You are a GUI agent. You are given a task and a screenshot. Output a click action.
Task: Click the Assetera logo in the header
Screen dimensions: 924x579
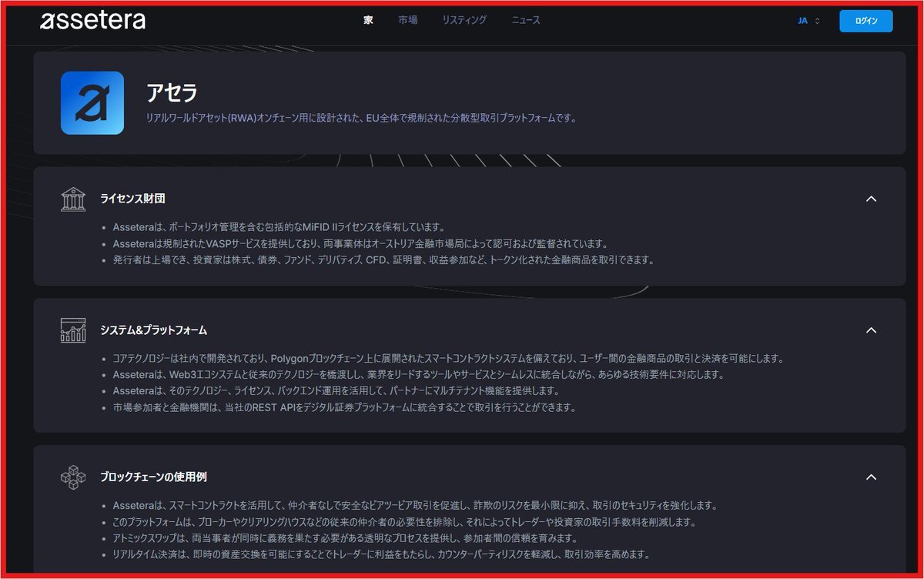[92, 20]
